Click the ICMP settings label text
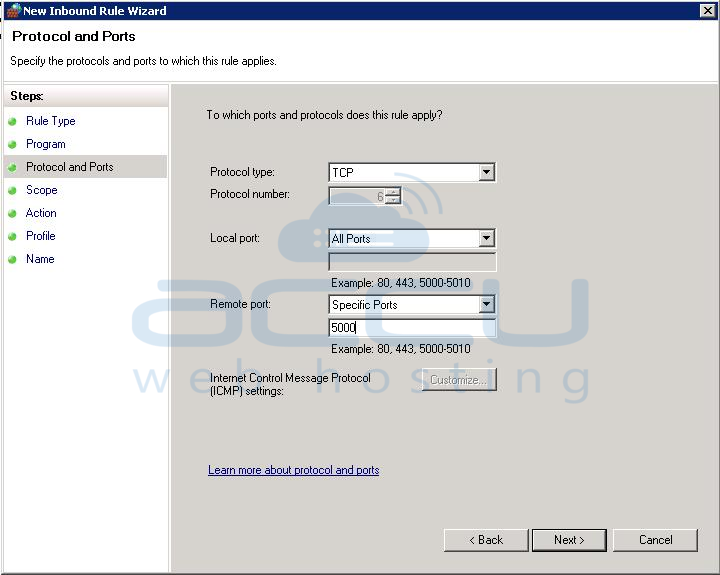 (290, 384)
